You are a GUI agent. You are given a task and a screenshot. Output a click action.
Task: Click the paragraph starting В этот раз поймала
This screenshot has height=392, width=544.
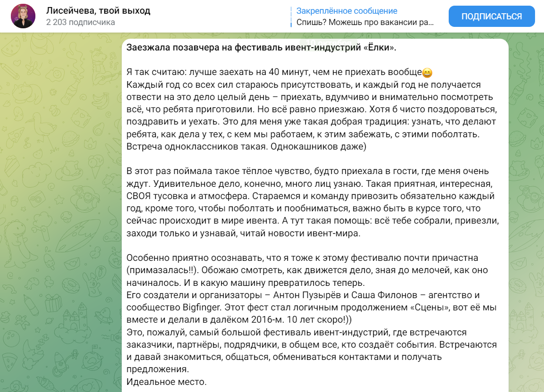[313, 202]
